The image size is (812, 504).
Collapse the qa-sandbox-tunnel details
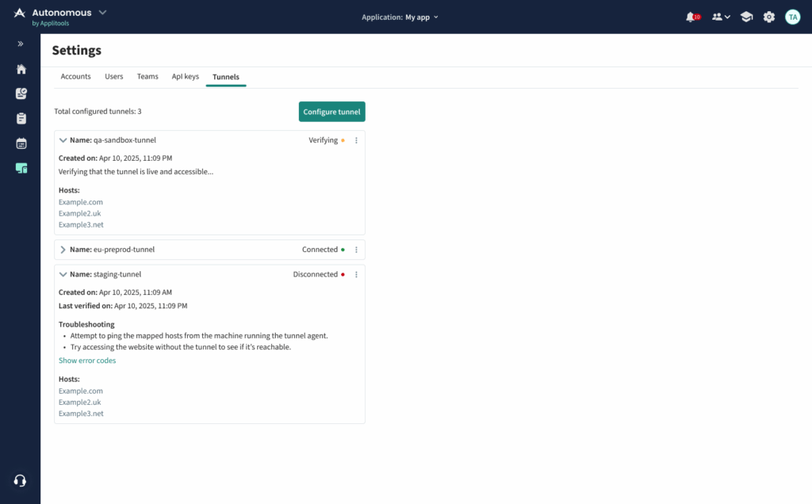63,139
